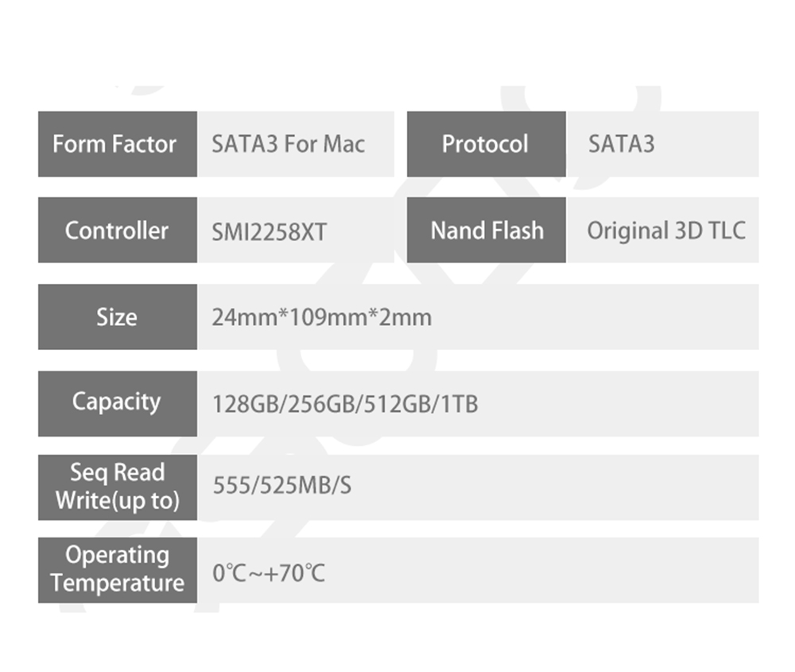The width and height of the screenshot is (795, 672).
Task: Click the 'Seq Read Write(up to)' label
Action: 117,487
